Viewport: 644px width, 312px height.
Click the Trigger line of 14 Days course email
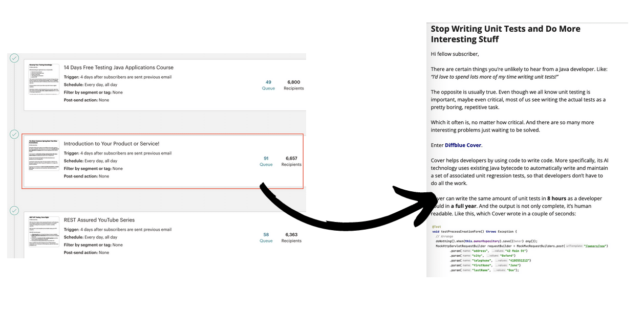click(x=118, y=77)
